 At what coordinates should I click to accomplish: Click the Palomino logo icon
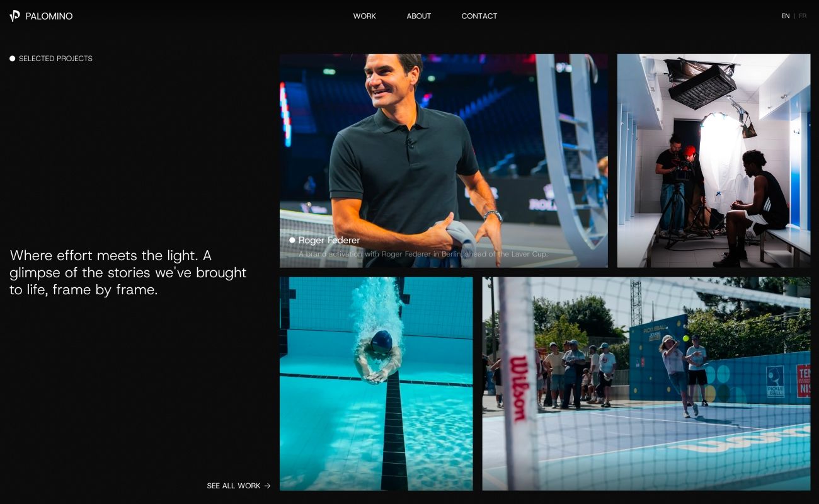pyautogui.click(x=14, y=16)
